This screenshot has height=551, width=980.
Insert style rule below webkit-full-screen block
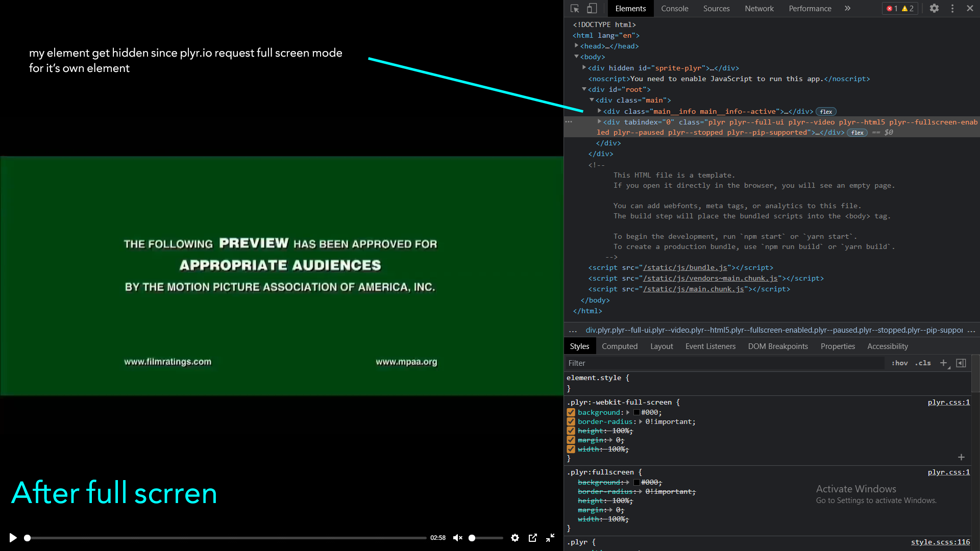pyautogui.click(x=961, y=457)
